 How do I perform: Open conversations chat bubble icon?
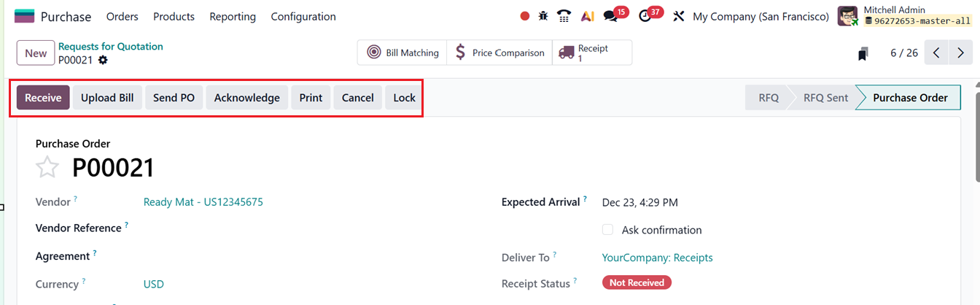(610, 16)
